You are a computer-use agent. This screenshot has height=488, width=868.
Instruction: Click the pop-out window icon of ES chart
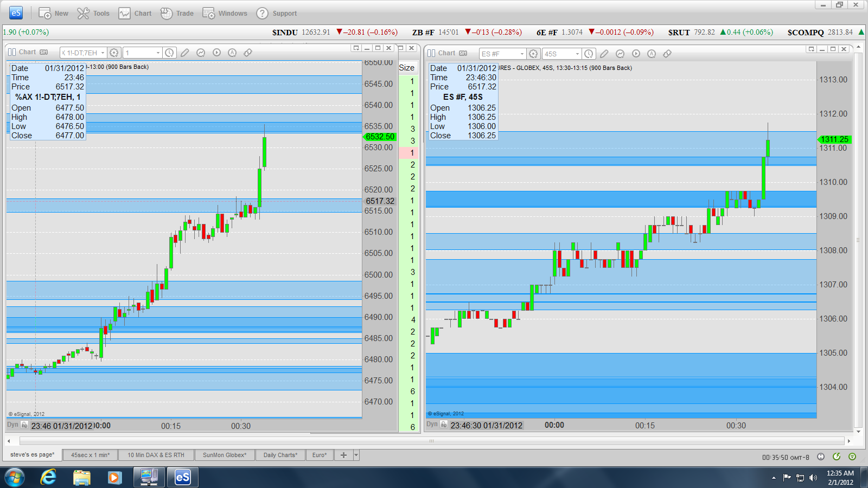(812, 49)
